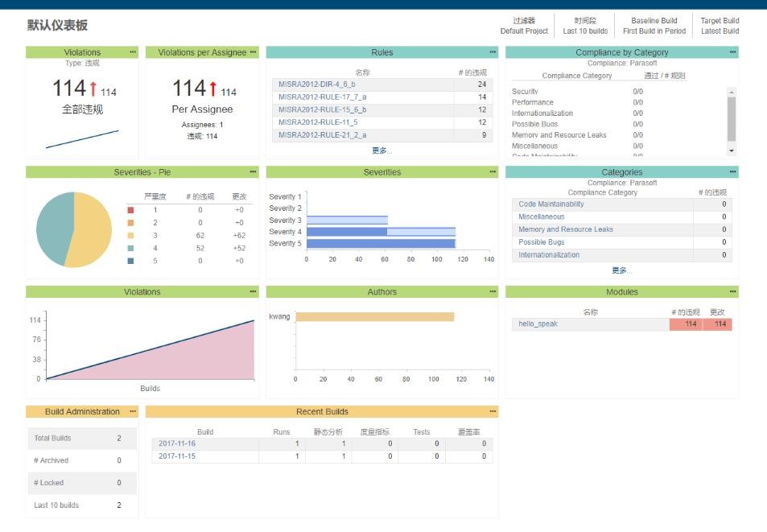Click severity 3 yellow legend swatch

130,235
